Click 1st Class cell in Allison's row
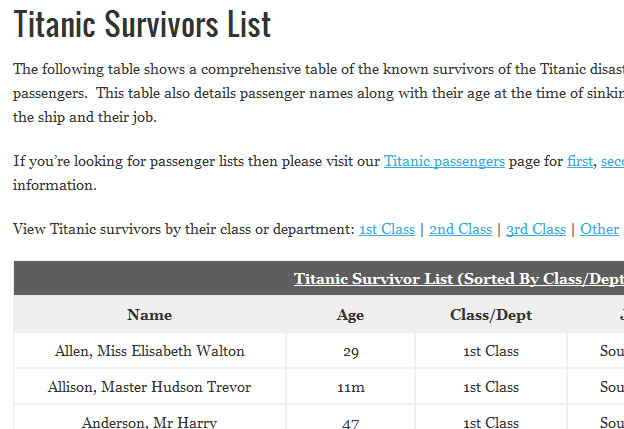Screen dimensions: 624x429 coord(491,387)
